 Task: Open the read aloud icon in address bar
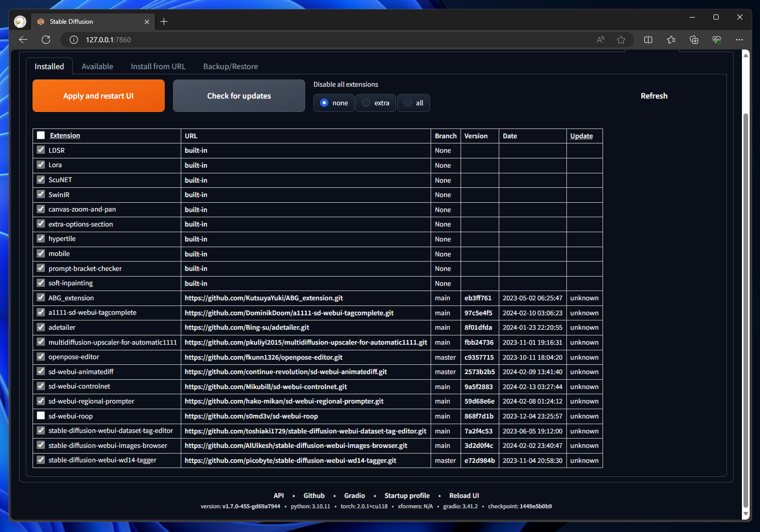coord(601,40)
